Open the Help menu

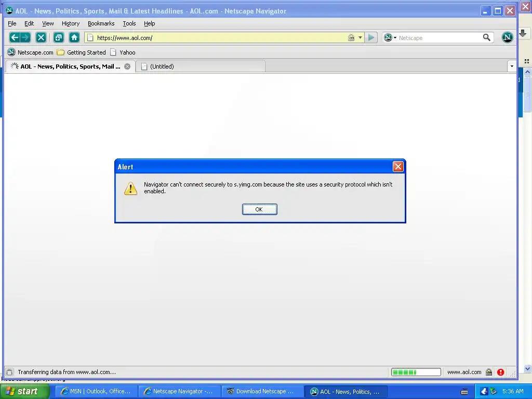[149, 23]
